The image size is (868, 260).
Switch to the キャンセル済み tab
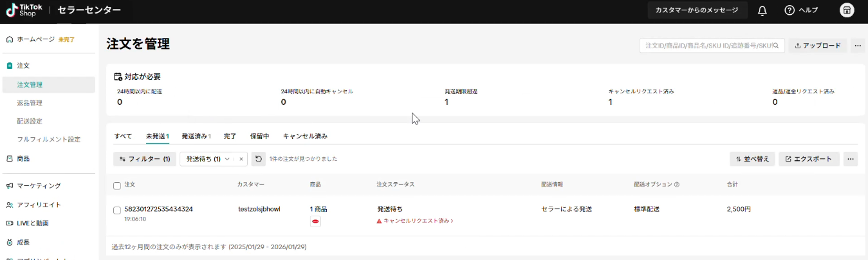(x=306, y=136)
